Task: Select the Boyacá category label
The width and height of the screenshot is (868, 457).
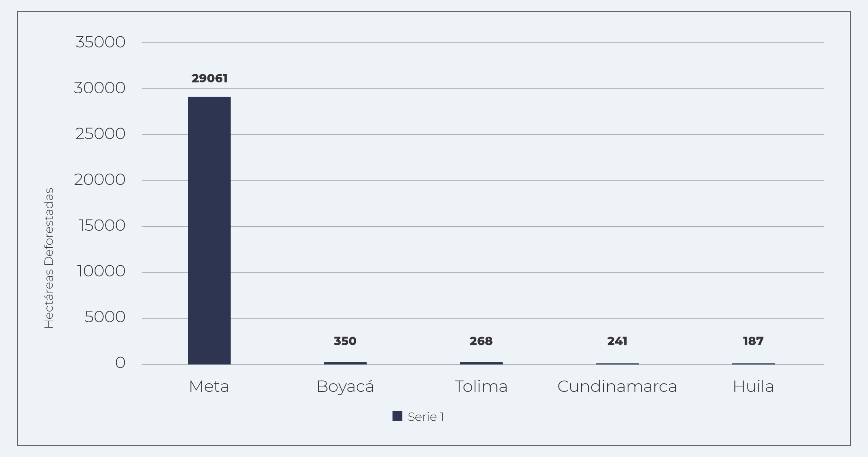Action: (x=345, y=386)
